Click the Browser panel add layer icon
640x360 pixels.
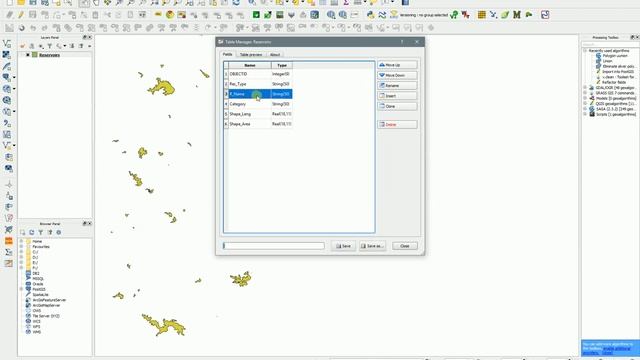click(22, 232)
